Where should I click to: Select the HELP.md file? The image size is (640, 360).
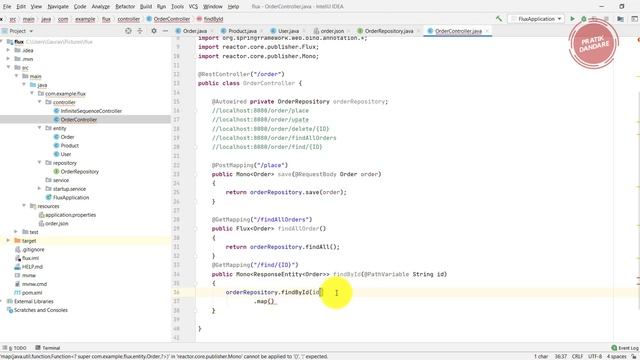click(32, 267)
